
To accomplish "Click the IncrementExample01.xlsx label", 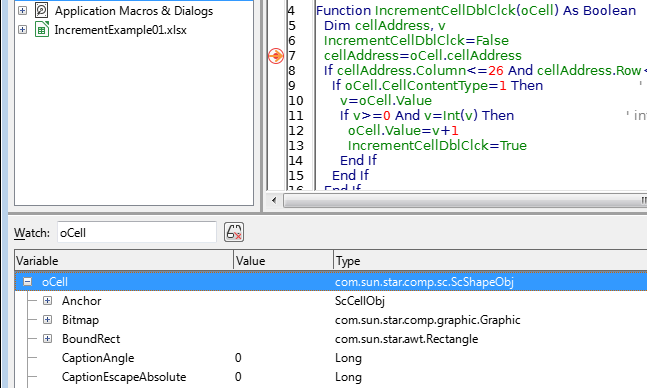I will [120, 30].
